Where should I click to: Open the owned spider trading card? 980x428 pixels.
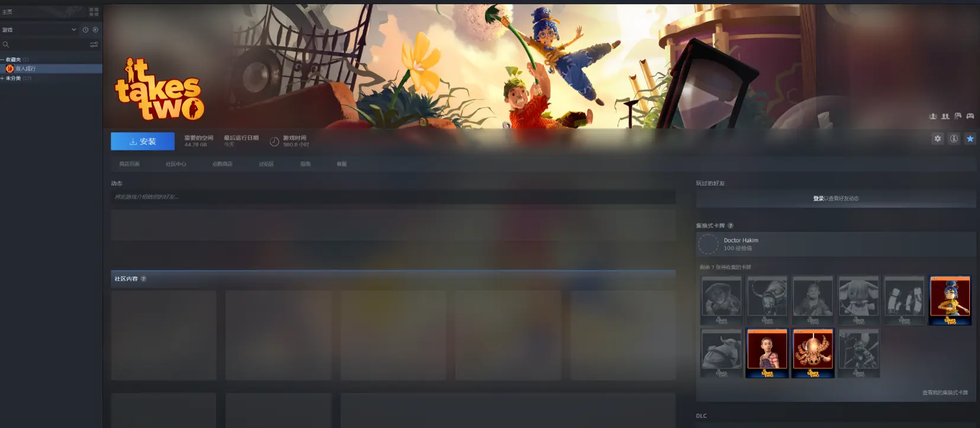point(813,353)
